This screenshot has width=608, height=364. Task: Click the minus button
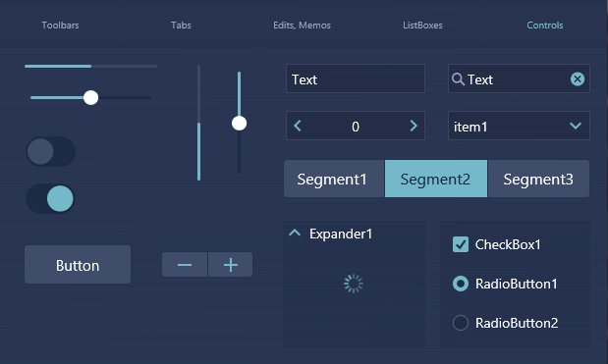click(185, 265)
